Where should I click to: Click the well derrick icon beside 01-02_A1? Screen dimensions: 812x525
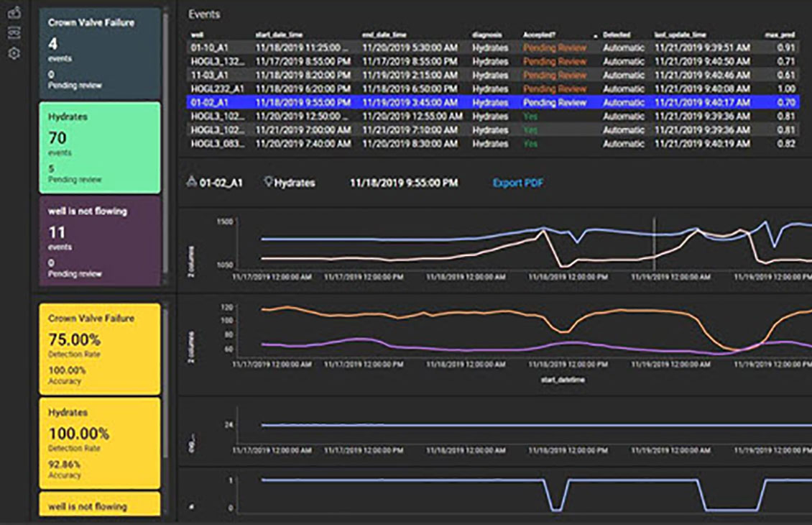(191, 183)
